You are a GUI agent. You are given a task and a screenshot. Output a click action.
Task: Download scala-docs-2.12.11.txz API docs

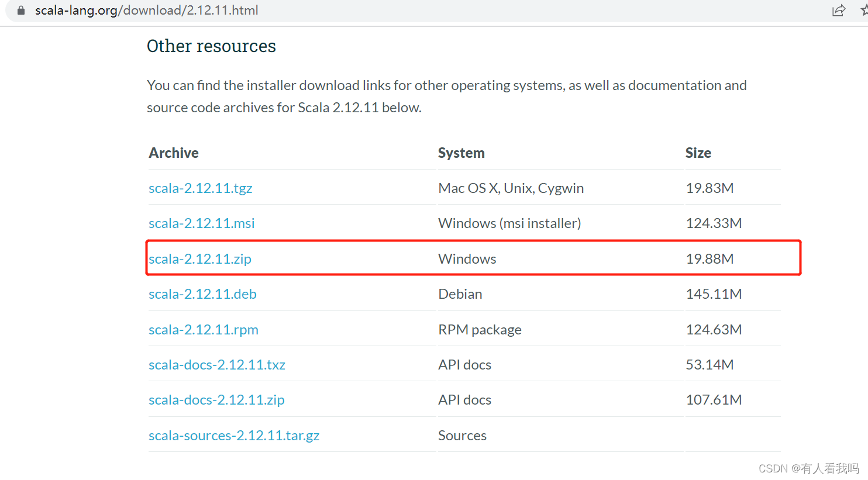pos(217,365)
